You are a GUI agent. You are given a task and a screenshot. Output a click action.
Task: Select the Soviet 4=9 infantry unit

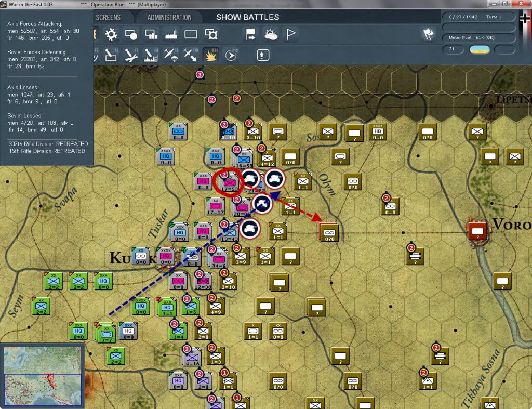pyautogui.click(x=216, y=306)
